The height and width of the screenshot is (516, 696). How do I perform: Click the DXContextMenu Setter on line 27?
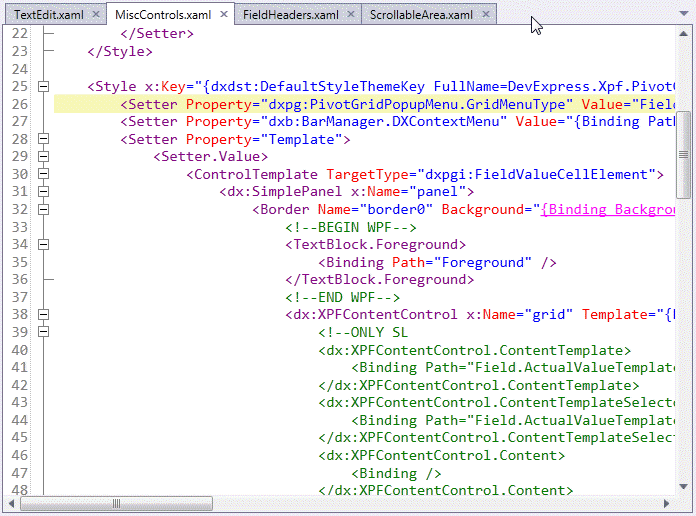point(397,122)
